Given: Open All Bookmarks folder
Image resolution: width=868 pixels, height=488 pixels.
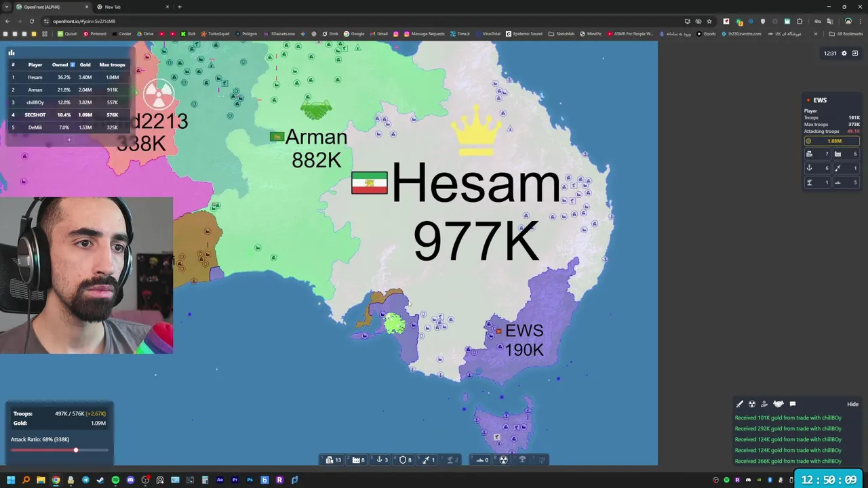Looking at the screenshot, I should click(x=846, y=34).
